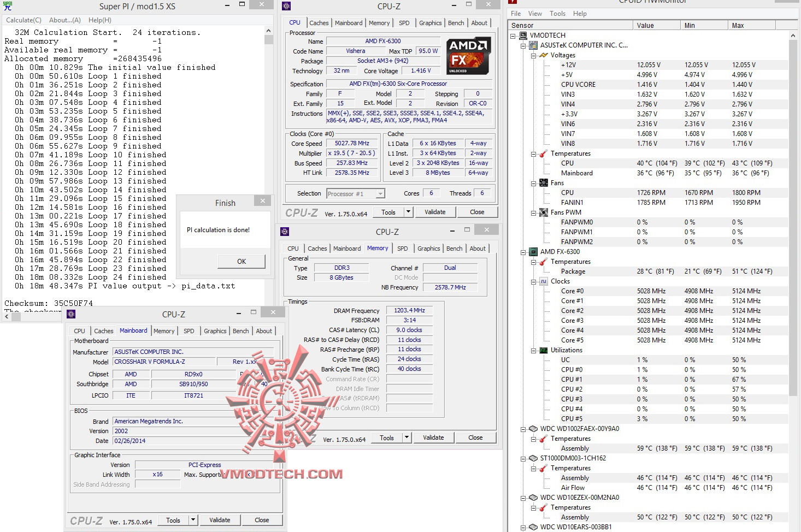Open the Tools menu in HWMonitor
Viewport: 801px width, 532px height.
558,14
